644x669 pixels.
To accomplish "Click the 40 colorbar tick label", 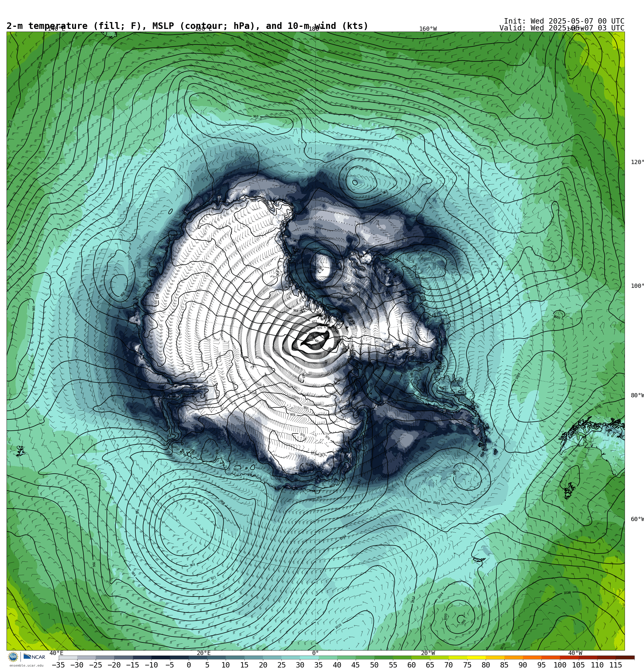I will pos(337,665).
